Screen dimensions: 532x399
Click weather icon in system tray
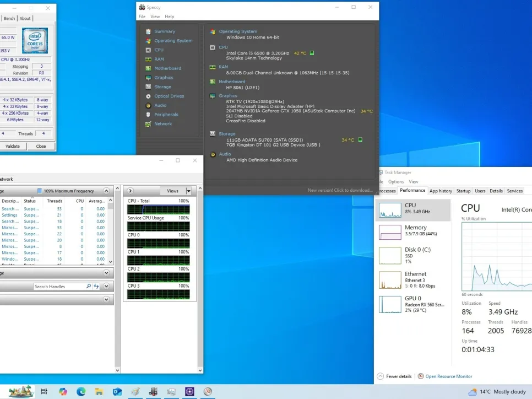point(472,392)
